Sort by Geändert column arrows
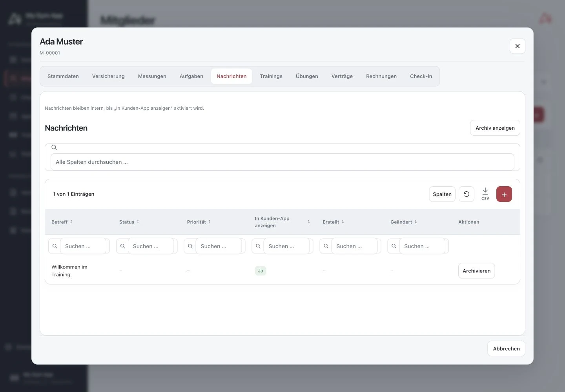Screen dimensions: 565x392 point(416,222)
